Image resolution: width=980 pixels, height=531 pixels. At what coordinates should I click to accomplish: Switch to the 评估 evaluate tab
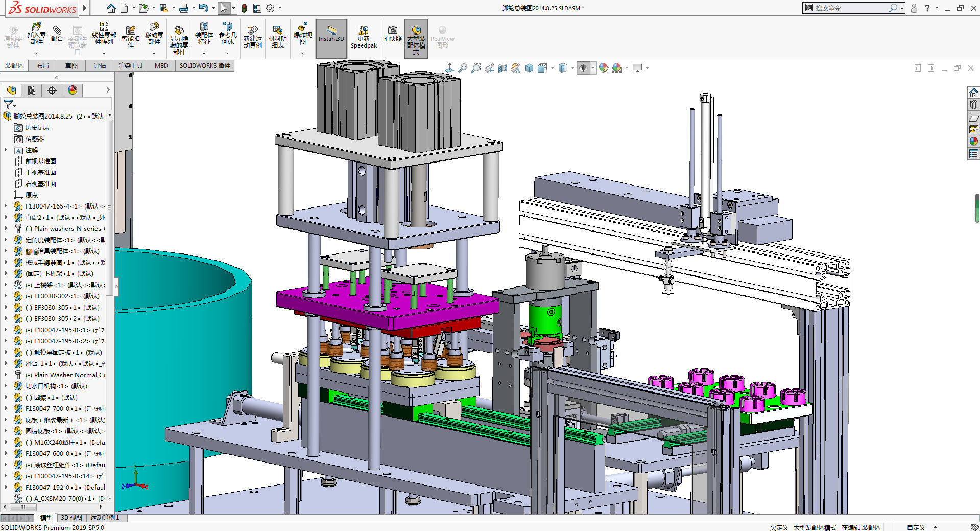[100, 65]
